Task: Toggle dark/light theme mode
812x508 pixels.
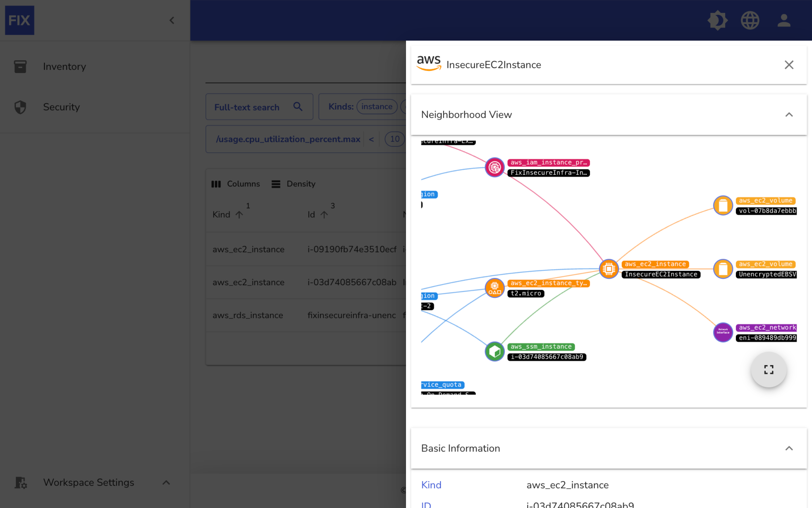Action: [717, 21]
